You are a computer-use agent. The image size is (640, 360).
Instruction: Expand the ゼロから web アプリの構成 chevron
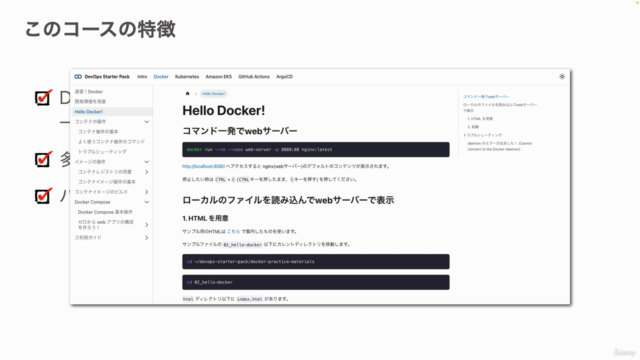coord(147,225)
